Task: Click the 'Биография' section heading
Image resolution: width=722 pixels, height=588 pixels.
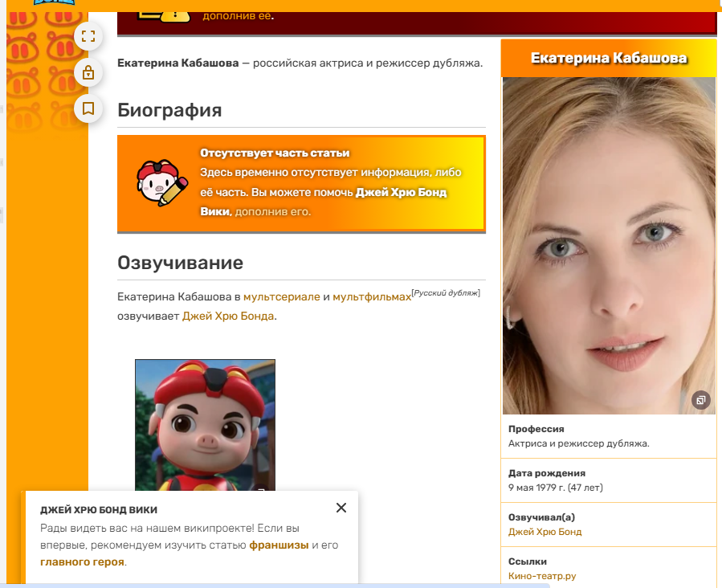Action: point(169,110)
